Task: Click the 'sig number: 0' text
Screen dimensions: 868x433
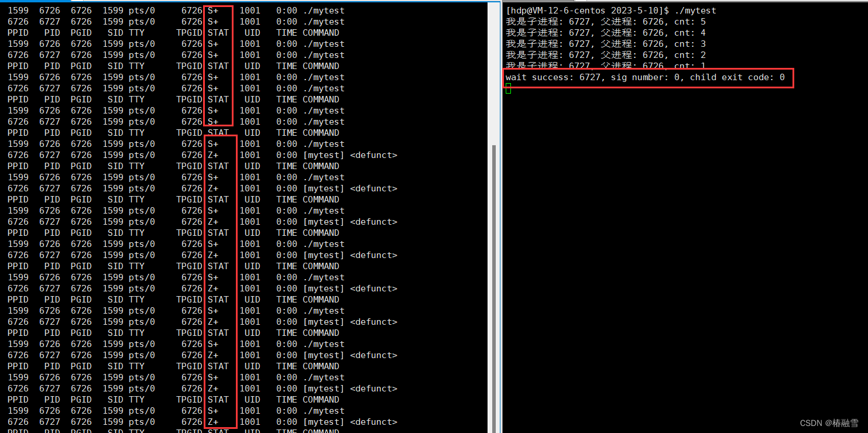Action: pos(647,77)
